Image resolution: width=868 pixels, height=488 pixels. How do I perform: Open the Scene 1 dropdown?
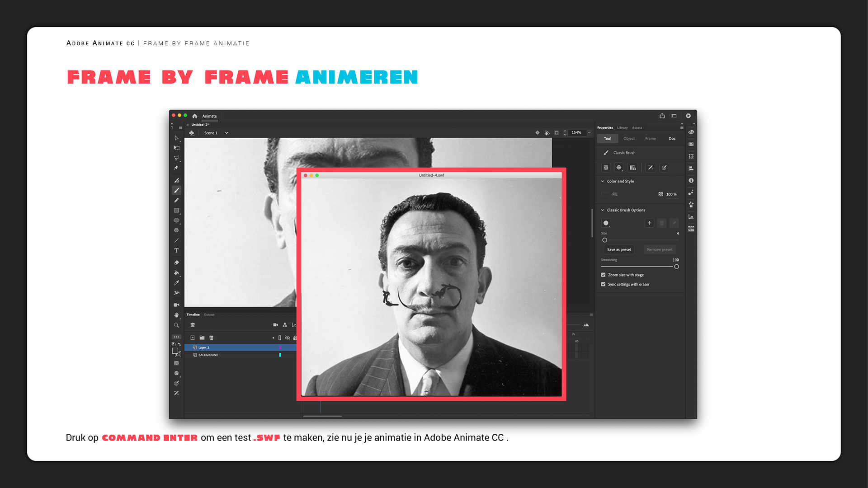point(226,133)
